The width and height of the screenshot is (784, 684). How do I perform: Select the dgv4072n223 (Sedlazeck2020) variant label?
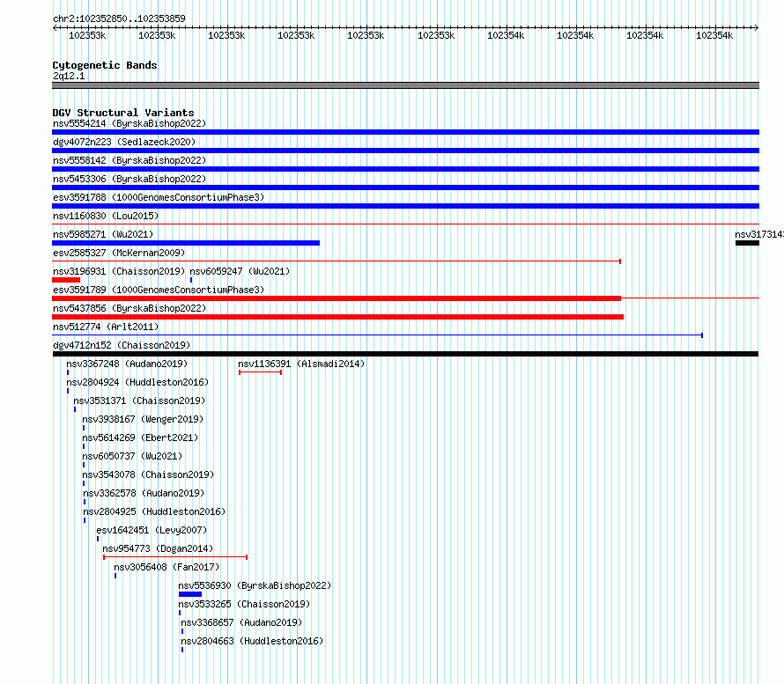point(124,142)
